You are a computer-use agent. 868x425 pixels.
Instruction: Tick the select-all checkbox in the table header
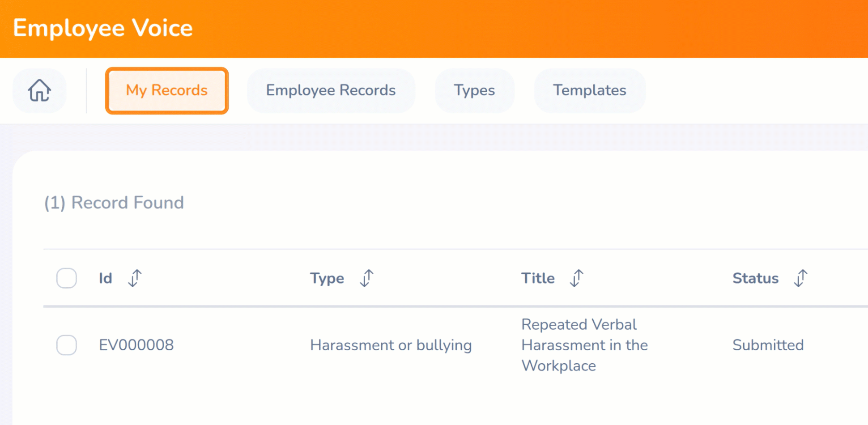66,278
